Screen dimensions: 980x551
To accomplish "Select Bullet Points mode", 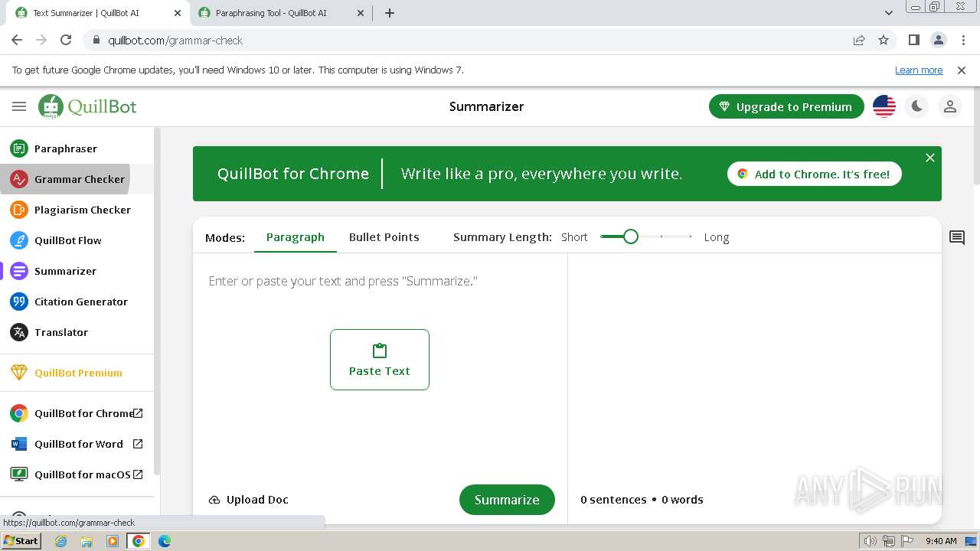I will (384, 237).
